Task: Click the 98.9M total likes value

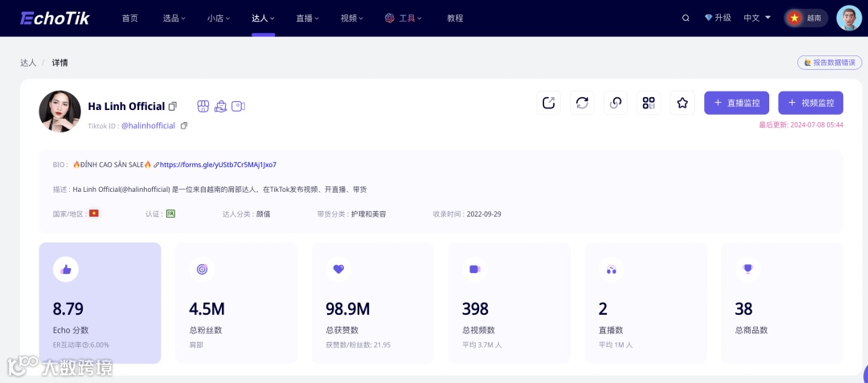Action: click(x=348, y=308)
